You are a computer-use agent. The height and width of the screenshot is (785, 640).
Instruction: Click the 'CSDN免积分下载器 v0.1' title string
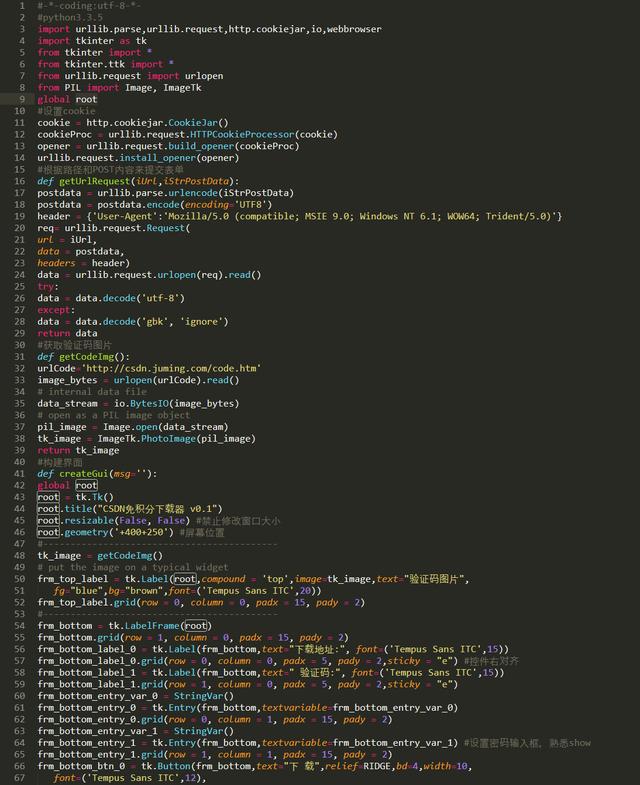click(x=160, y=509)
